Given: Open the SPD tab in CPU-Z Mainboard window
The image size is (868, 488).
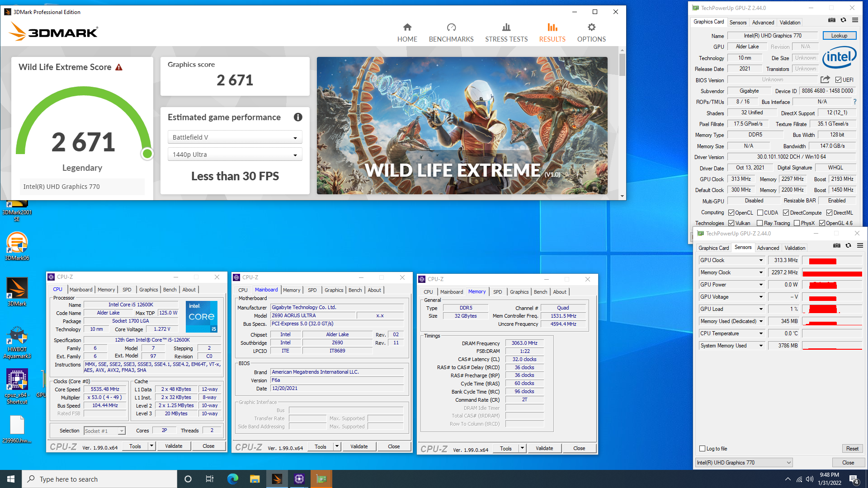Looking at the screenshot, I should coord(312,290).
